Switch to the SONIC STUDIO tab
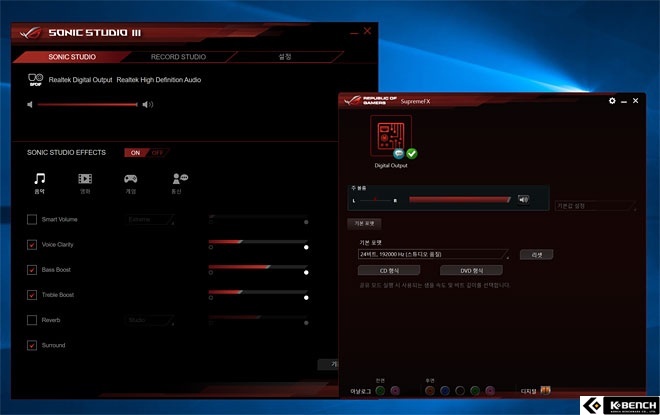This screenshot has width=660, height=415. click(x=72, y=57)
